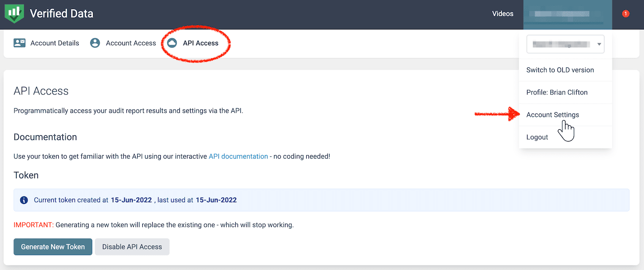Click the blurred account name field
Viewport: 644px width, 270px height.
(x=562, y=44)
